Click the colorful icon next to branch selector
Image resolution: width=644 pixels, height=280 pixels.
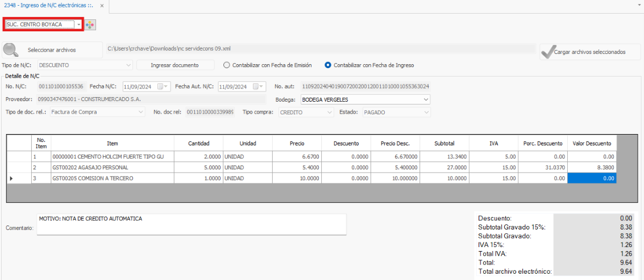(x=90, y=25)
